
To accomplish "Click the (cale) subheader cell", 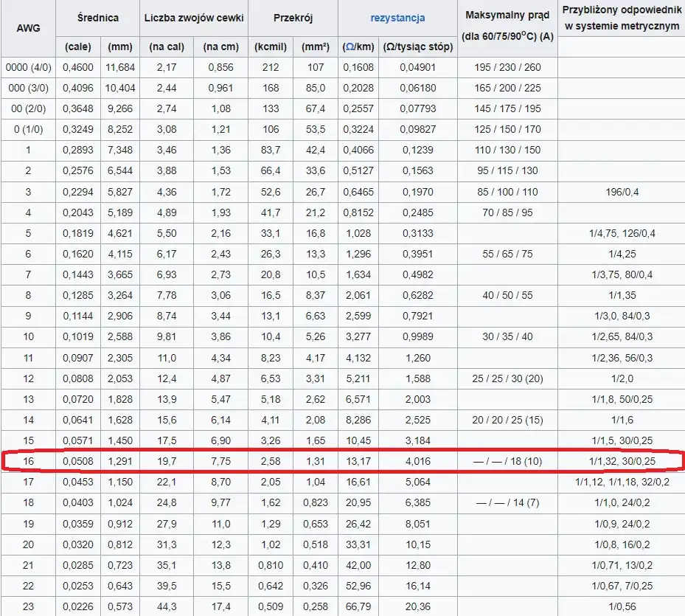I will click(x=78, y=46).
